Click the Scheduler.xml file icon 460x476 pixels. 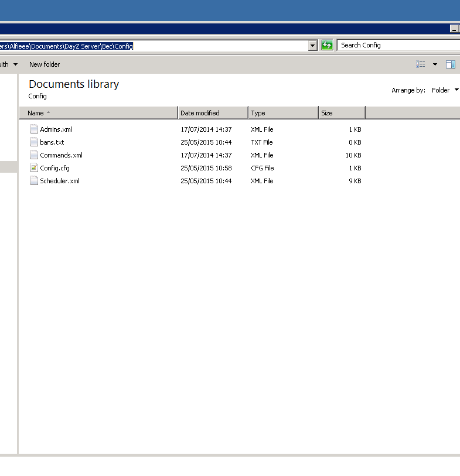click(34, 181)
